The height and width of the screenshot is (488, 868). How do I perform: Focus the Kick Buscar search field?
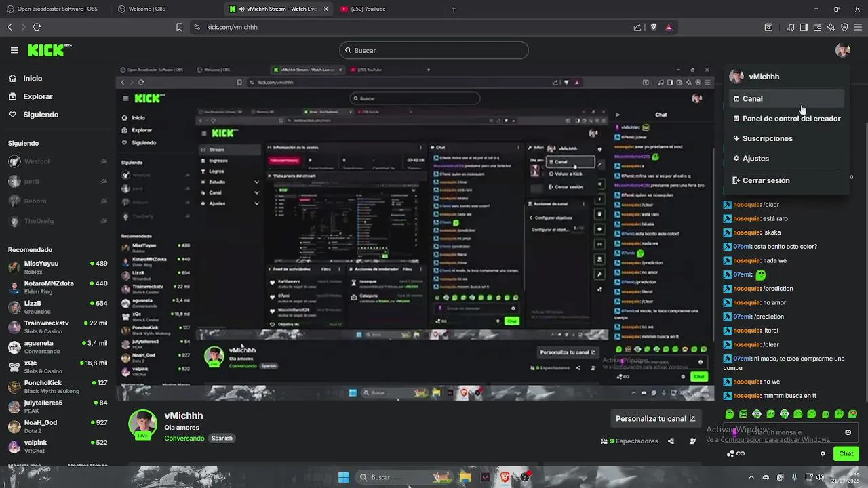434,50
